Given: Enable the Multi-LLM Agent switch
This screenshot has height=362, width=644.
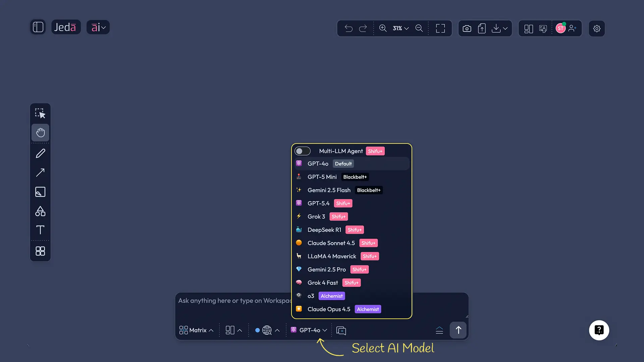Looking at the screenshot, I should (302, 151).
